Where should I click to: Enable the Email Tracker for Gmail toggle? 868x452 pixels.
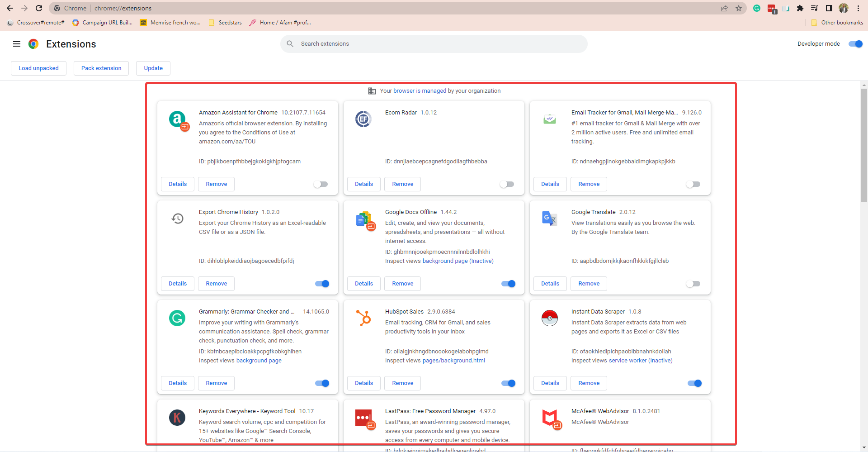pyautogui.click(x=693, y=184)
